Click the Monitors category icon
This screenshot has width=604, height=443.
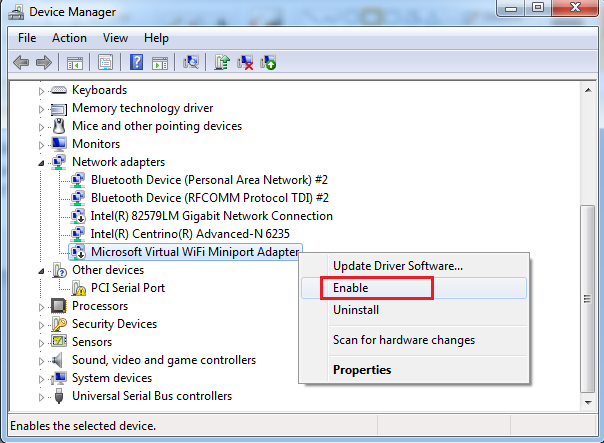coord(59,144)
